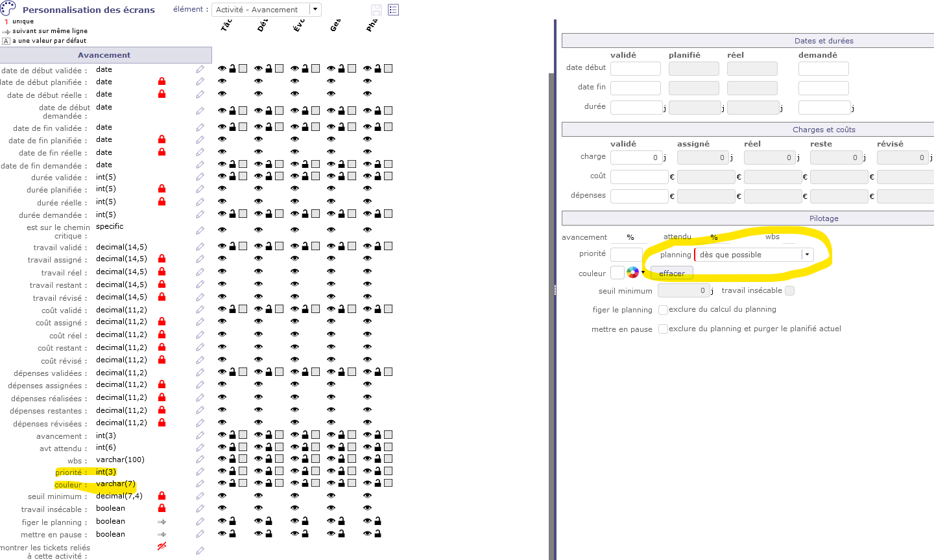Click the pencil icon on the 'wbs' row
Viewport: 934px width, 560px height.
[x=200, y=460]
